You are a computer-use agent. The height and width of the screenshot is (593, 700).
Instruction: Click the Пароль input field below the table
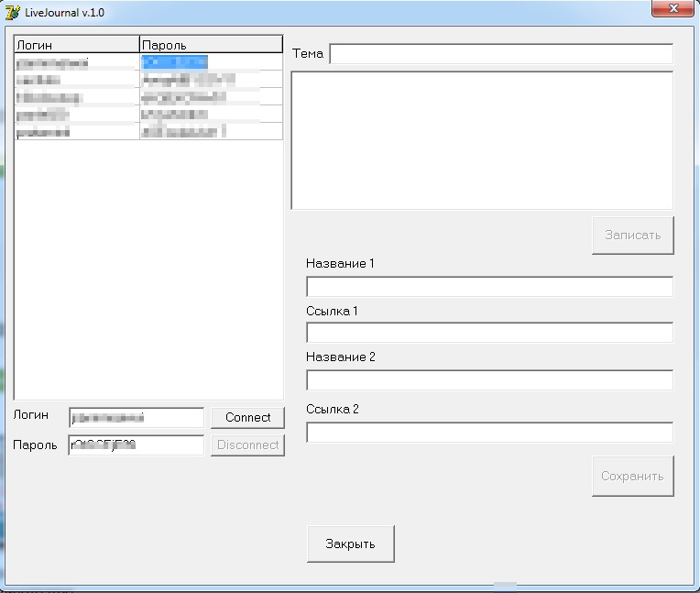click(x=137, y=445)
